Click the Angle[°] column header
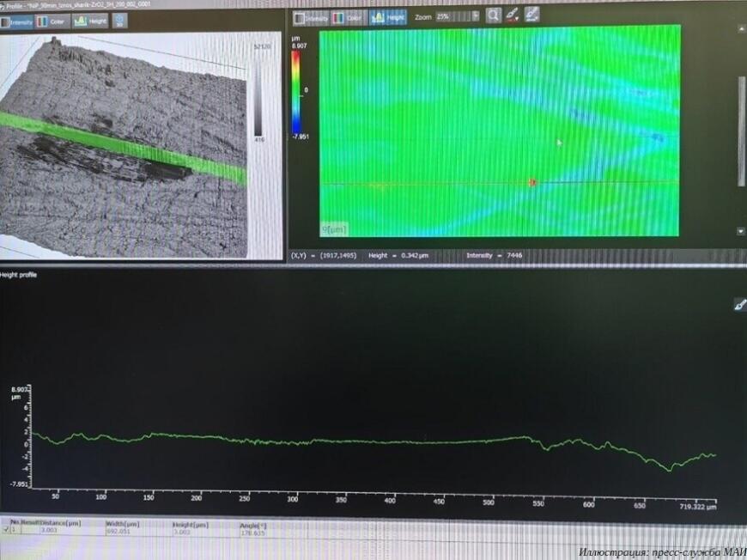Viewport: 747px width, 560px height. [x=252, y=525]
